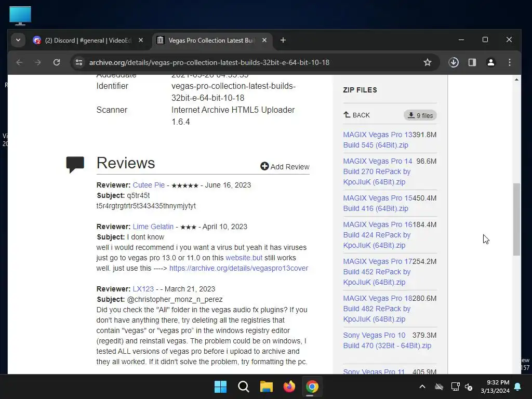Launch Firefox from the taskbar
The width and height of the screenshot is (532, 399).
[x=289, y=387]
